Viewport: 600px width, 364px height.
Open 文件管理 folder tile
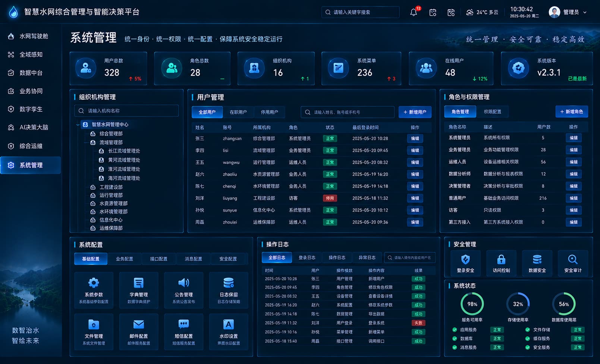tap(94, 332)
